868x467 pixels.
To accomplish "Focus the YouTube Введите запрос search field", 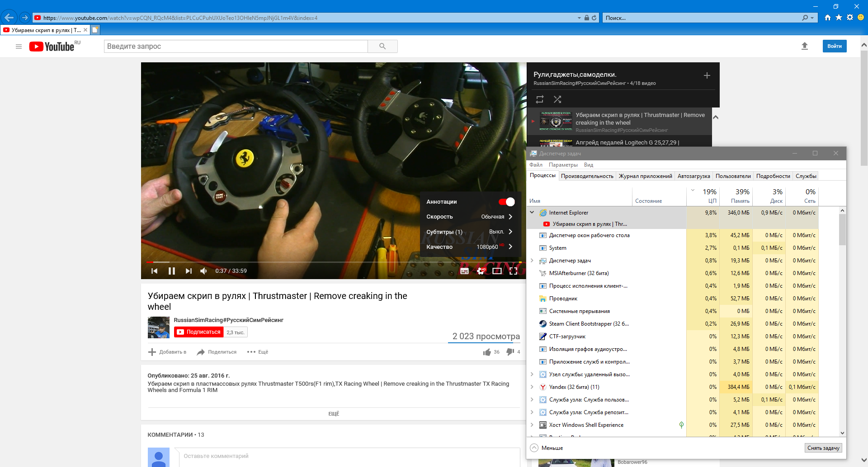I will point(236,46).
